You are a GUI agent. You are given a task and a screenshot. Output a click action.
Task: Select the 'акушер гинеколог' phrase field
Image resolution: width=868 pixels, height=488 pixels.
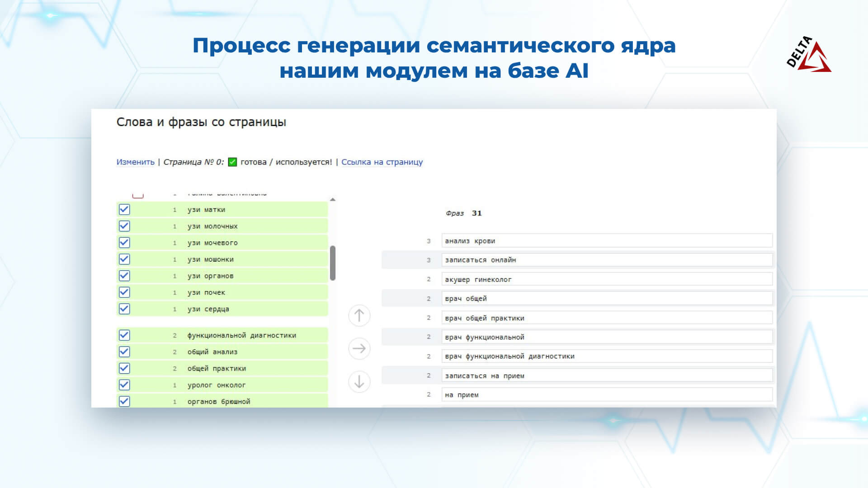pyautogui.click(x=607, y=279)
